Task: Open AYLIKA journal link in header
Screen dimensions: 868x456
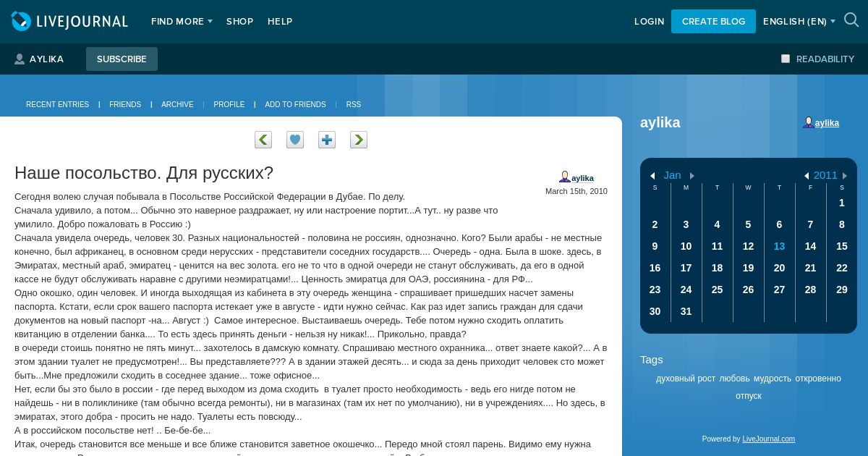Action: pos(46,59)
